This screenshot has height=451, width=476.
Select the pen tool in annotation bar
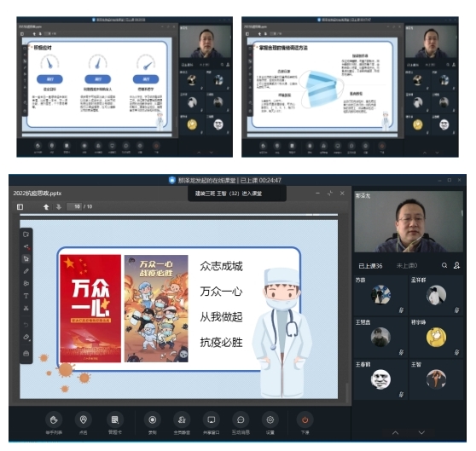26,271
